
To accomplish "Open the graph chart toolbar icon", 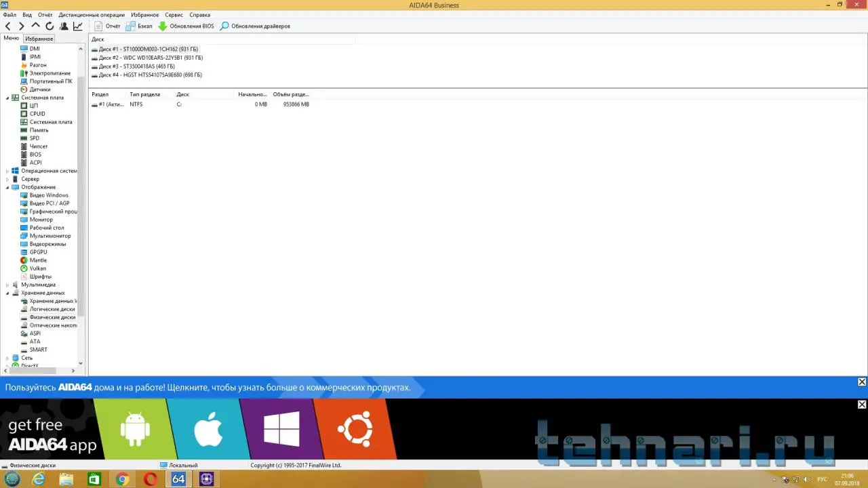I will pos(78,26).
